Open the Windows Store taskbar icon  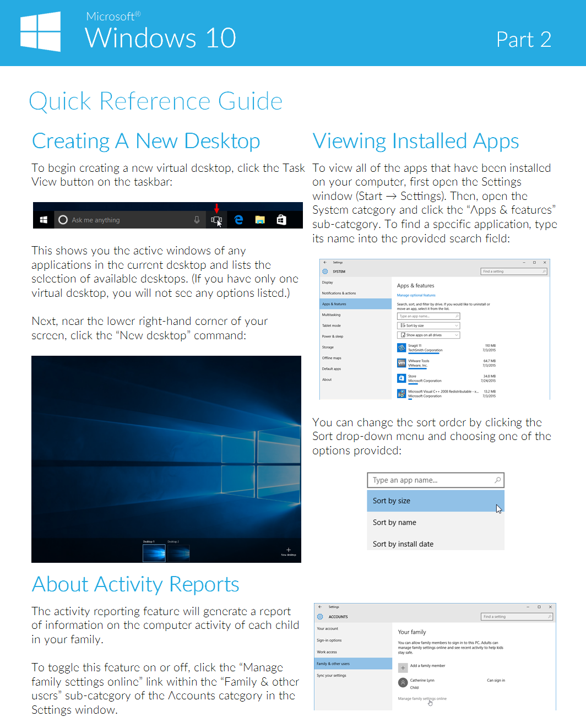281,220
